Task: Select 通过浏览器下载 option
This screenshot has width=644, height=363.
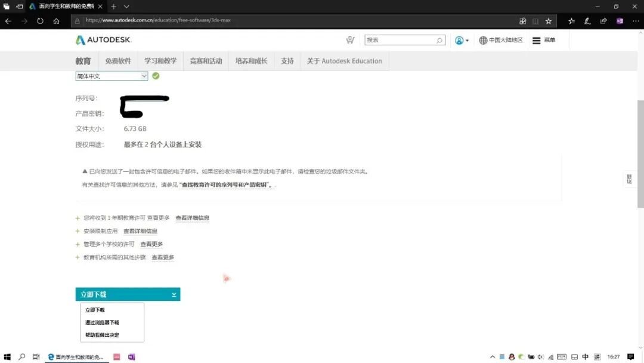Action: pos(102,322)
